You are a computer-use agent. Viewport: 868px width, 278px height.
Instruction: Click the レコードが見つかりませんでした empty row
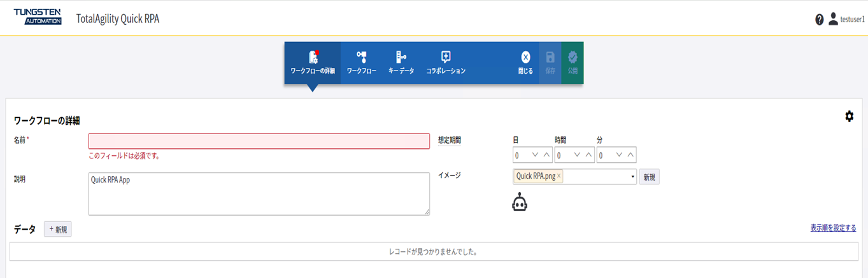[x=434, y=251]
